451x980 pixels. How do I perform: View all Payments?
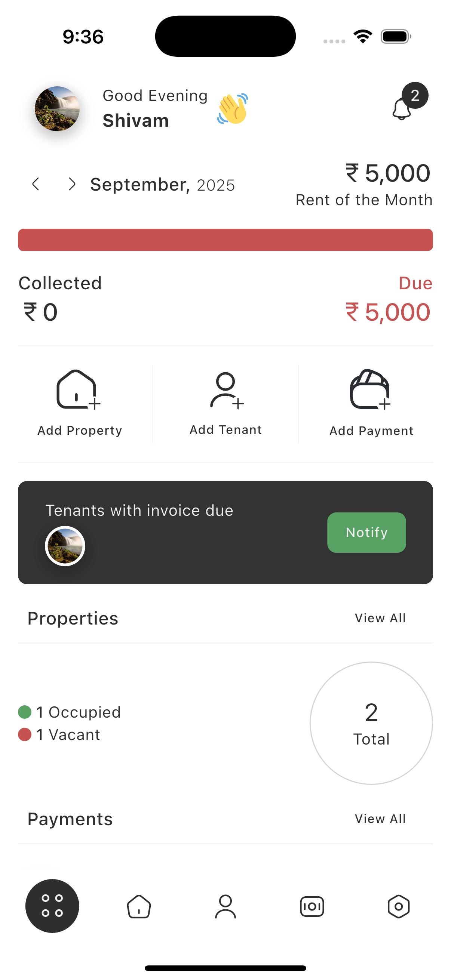(x=380, y=819)
